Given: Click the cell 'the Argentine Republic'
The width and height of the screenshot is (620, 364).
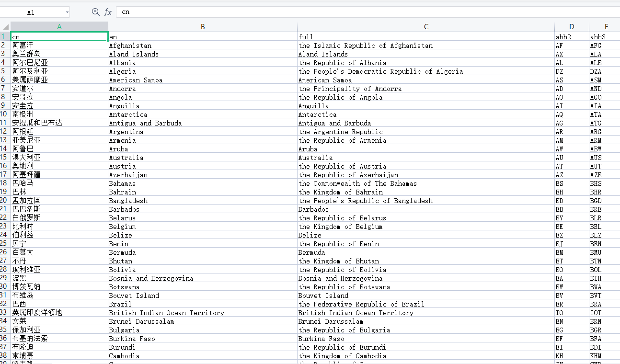Looking at the screenshot, I should tap(426, 132).
